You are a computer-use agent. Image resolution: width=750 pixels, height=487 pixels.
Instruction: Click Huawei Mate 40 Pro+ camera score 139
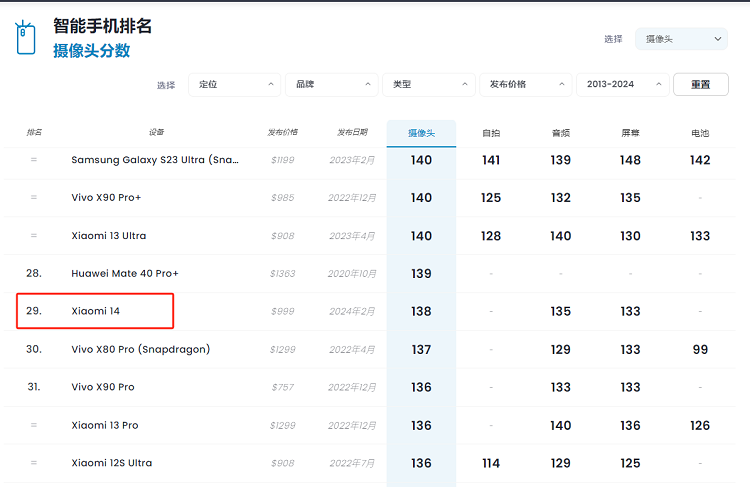pyautogui.click(x=421, y=274)
